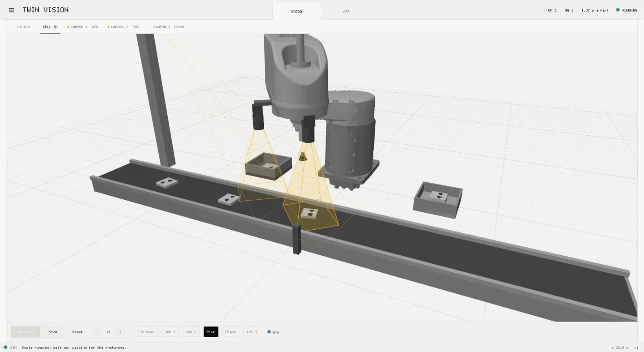The width and height of the screenshot is (644, 352).
Task: Select the highlighted Pick step
Action: tap(211, 332)
